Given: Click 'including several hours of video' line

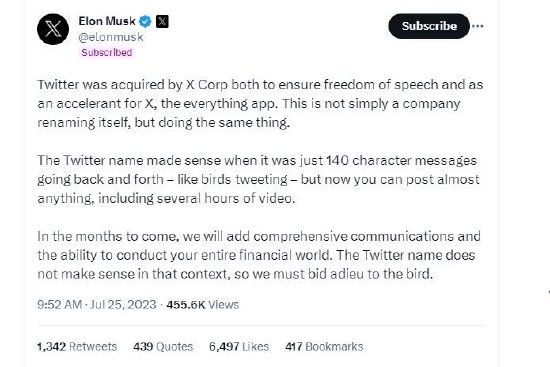Looking at the screenshot, I should (166, 199).
